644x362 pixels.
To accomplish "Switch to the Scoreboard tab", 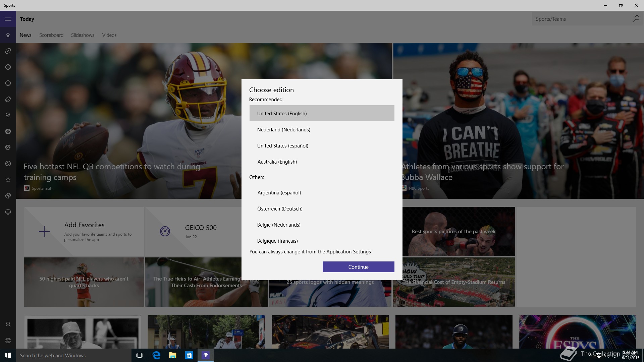I will 51,35.
